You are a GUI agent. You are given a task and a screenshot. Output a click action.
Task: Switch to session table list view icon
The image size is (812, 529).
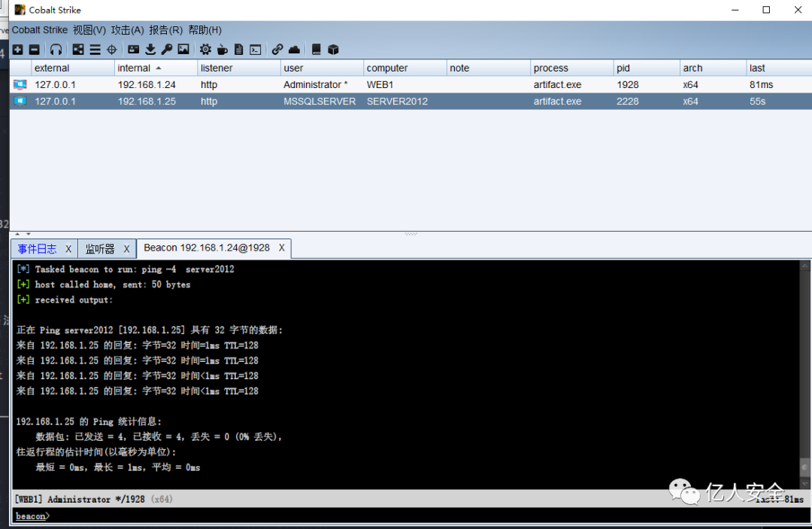[x=95, y=50]
